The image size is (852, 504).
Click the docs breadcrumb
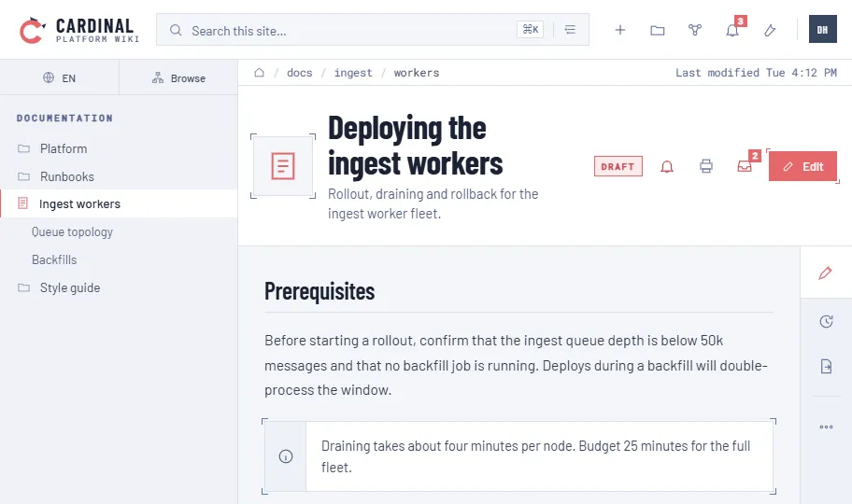click(x=299, y=72)
